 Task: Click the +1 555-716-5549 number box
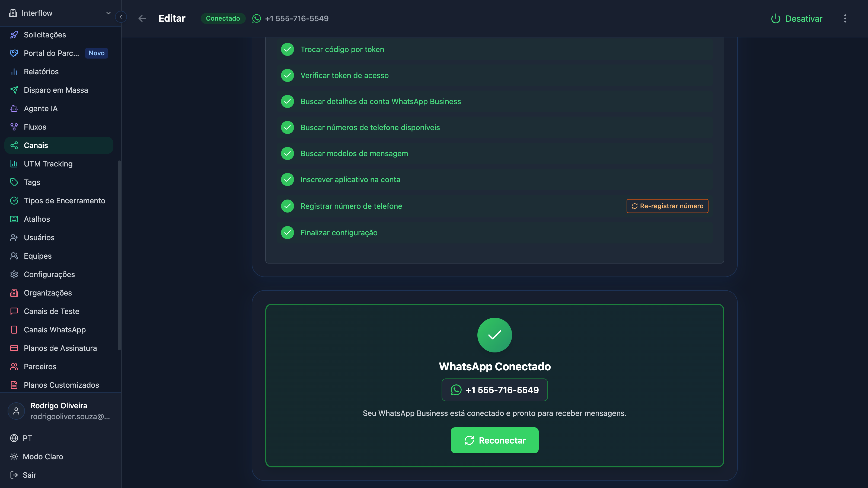click(495, 390)
